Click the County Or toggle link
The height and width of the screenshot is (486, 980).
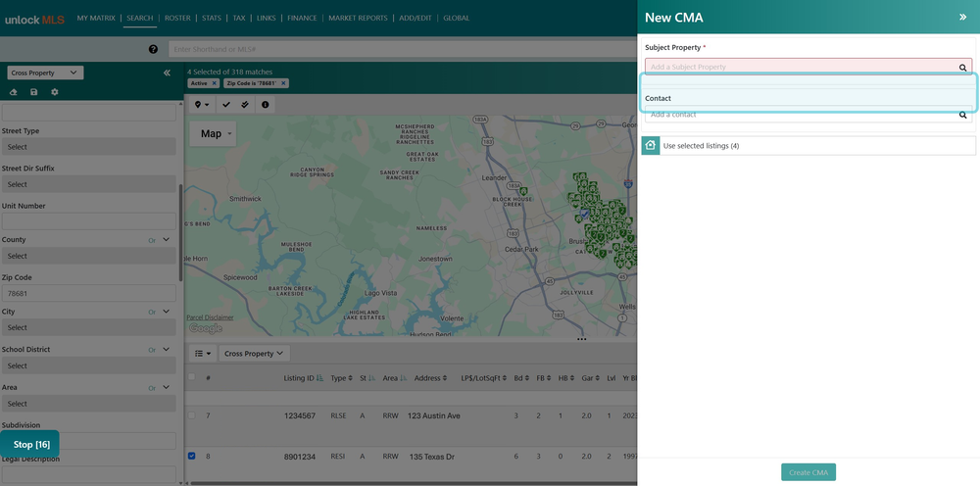pyautogui.click(x=152, y=240)
